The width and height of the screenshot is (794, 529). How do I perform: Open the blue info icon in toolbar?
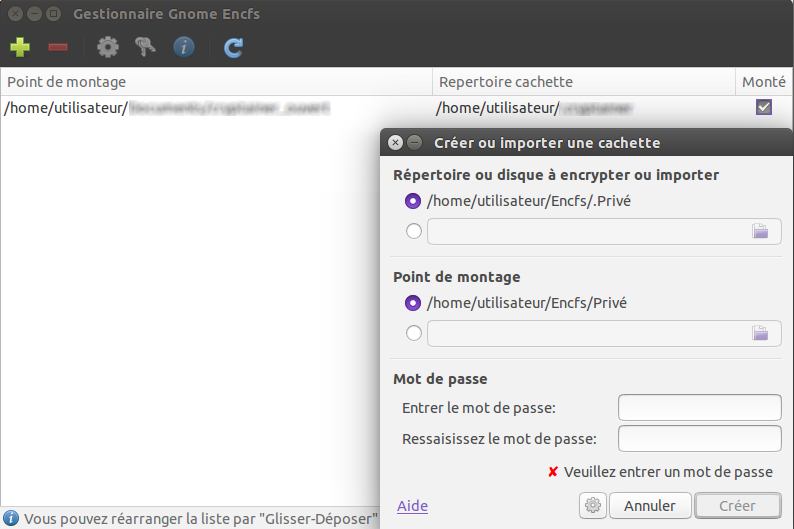(184, 47)
